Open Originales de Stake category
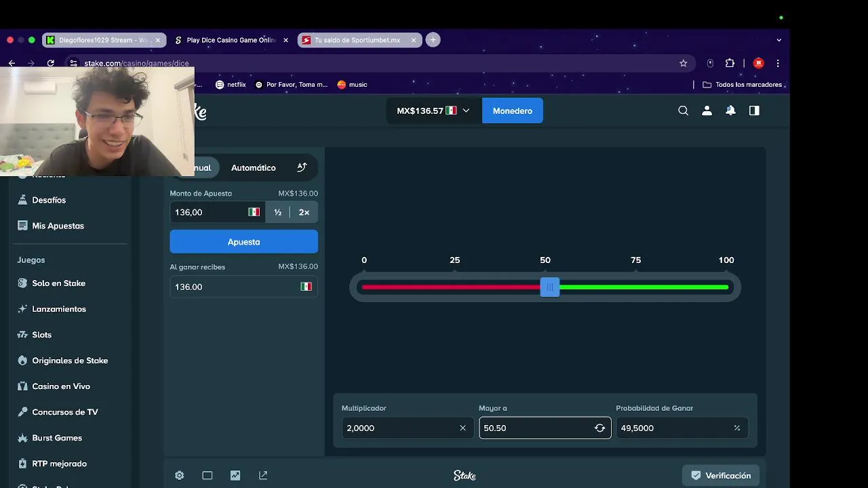 click(x=70, y=361)
